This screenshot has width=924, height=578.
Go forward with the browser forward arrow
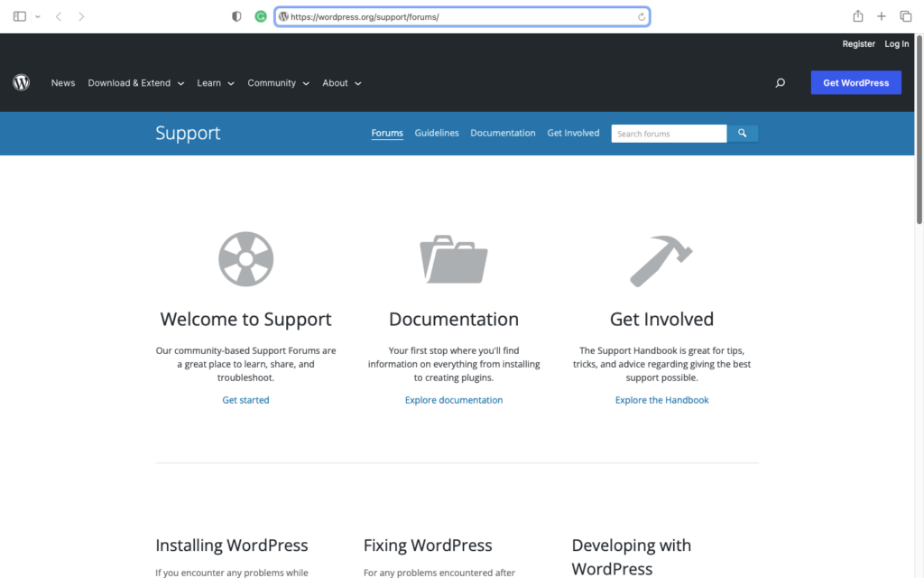[81, 16]
